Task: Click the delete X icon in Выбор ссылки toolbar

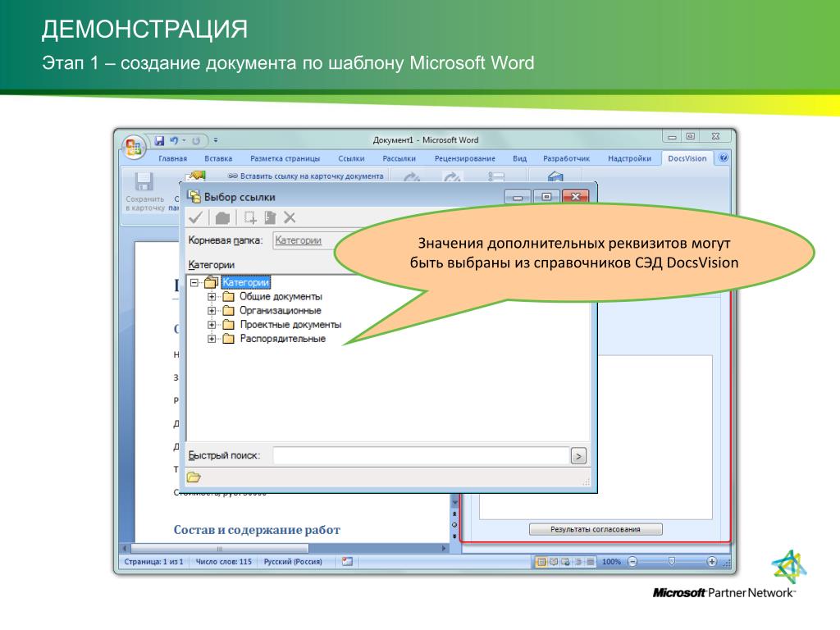Action: 290,217
